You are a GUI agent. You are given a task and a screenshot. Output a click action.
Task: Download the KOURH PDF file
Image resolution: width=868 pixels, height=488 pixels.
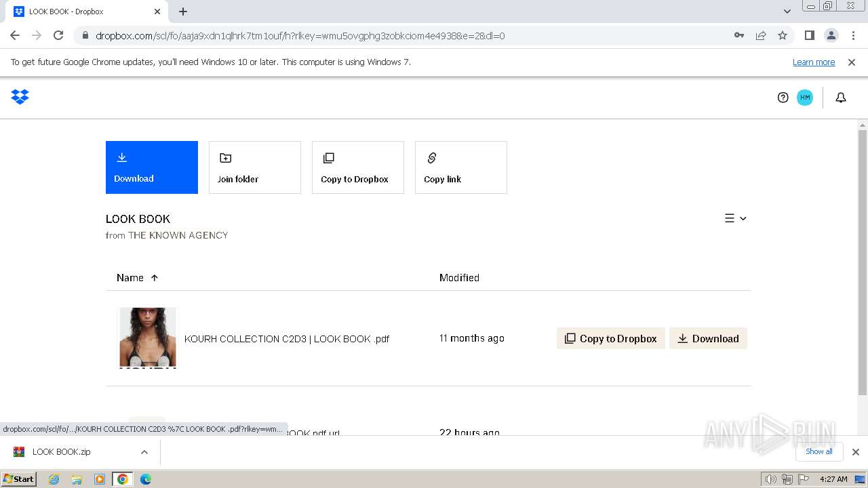[x=708, y=338]
